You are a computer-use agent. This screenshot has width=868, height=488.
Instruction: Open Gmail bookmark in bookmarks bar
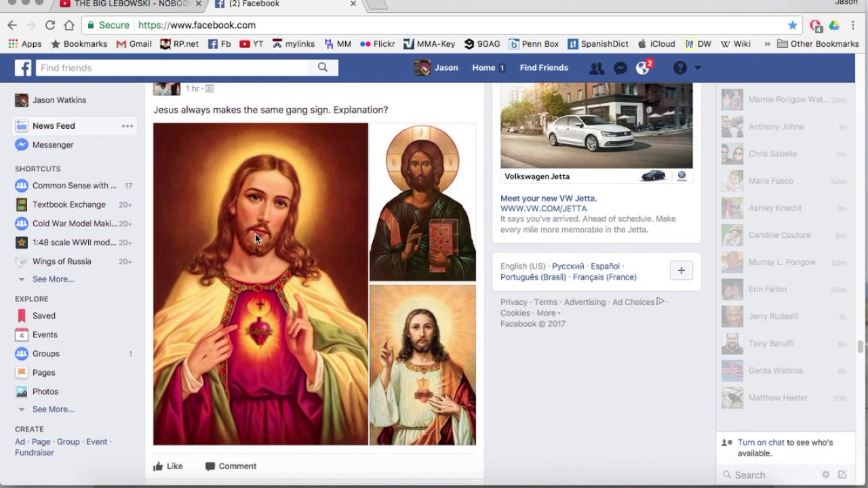[x=134, y=44]
